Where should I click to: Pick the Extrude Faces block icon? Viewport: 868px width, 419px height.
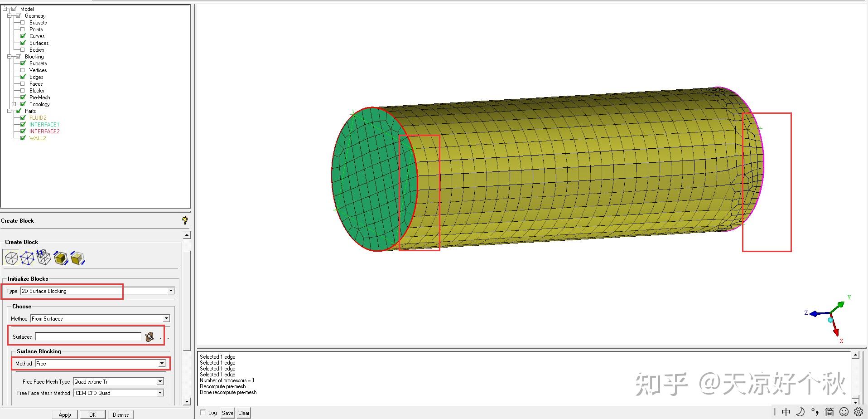click(43, 258)
